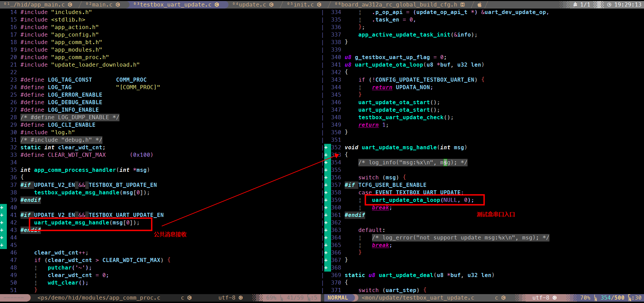Click the clock icon beside 19:29:13
The width and height of the screenshot is (644, 303).
point(609,4)
